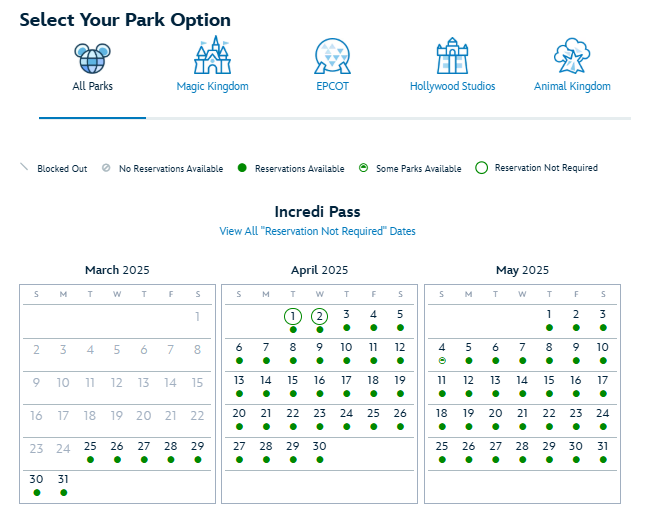Choose the Magic Kingdom castle icon
This screenshot has height=520, width=652.
coord(212,57)
